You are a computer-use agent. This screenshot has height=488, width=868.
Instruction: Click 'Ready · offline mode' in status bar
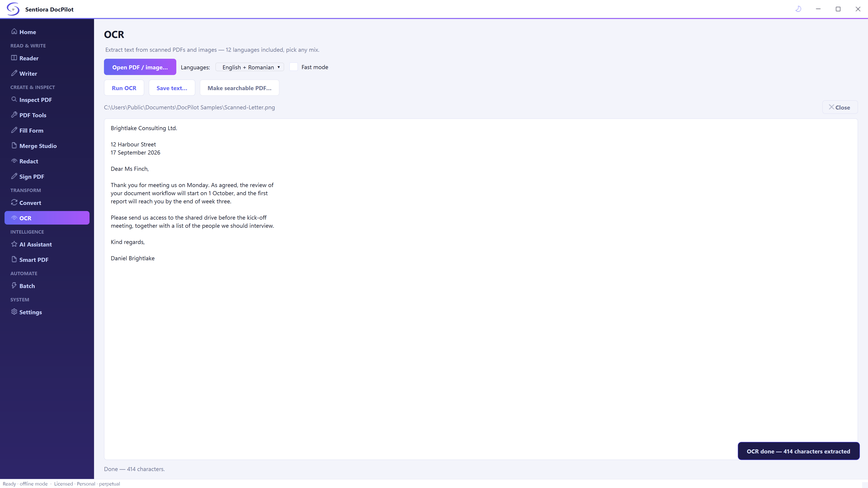pyautogui.click(x=25, y=484)
